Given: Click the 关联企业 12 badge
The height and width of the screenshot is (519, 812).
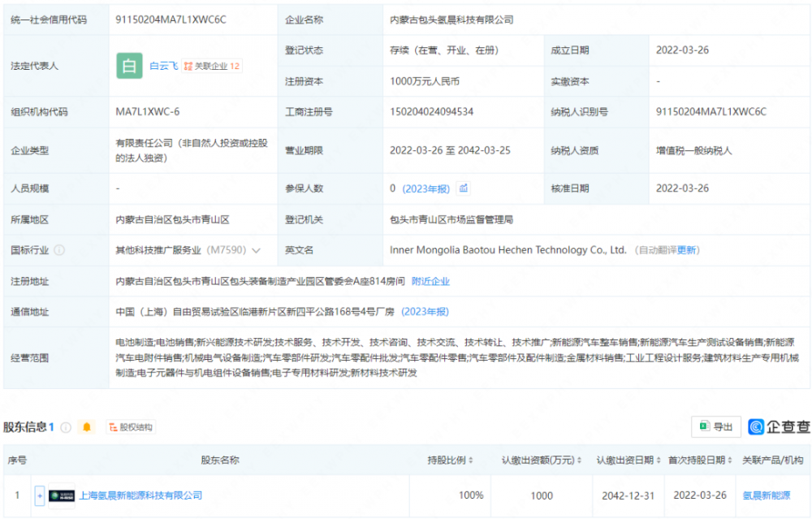Looking at the screenshot, I should point(212,66).
